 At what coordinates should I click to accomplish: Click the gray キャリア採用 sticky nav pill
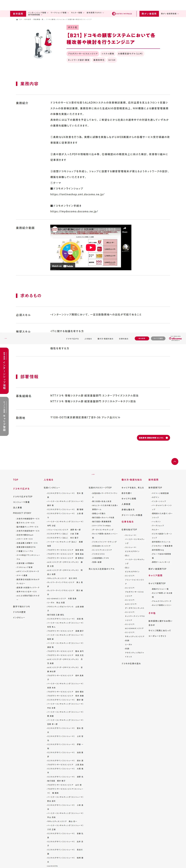(x=158, y=339)
